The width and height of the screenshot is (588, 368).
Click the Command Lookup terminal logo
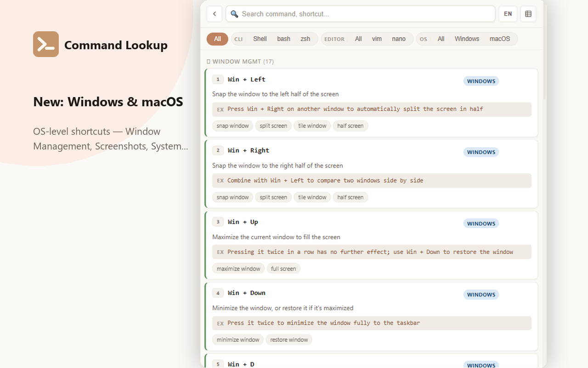coord(46,44)
